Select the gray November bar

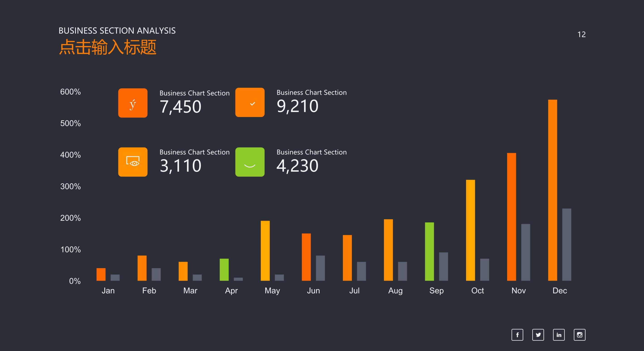point(525,252)
